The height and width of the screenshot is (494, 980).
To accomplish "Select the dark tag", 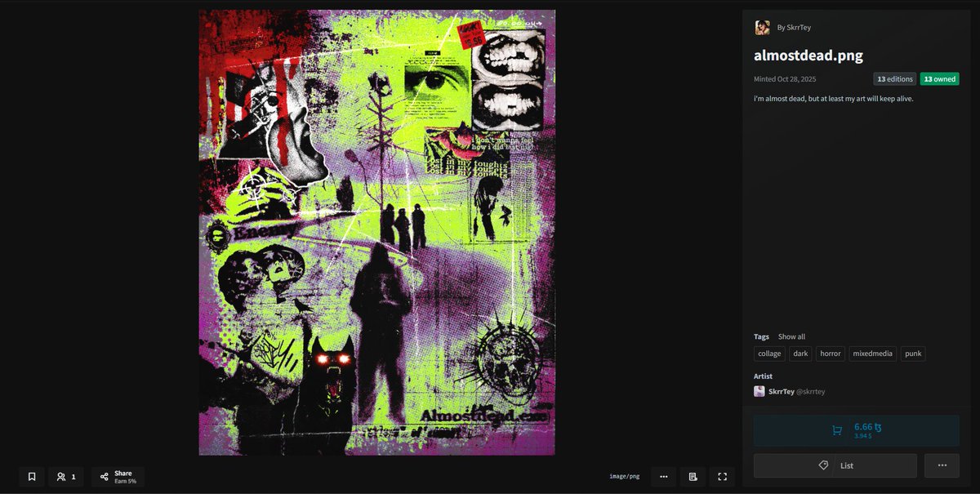I will [x=800, y=354].
